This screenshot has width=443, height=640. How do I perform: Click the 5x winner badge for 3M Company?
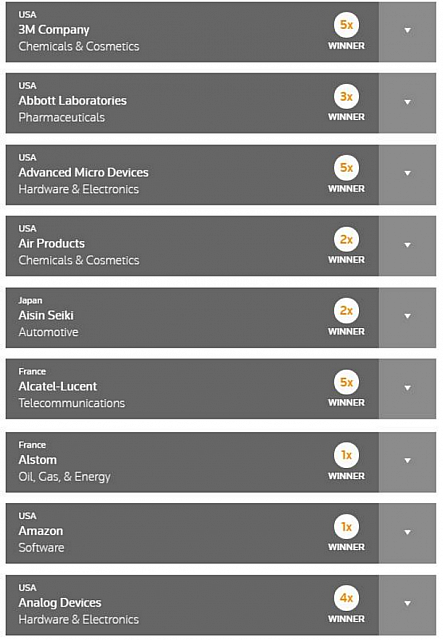pyautogui.click(x=346, y=25)
